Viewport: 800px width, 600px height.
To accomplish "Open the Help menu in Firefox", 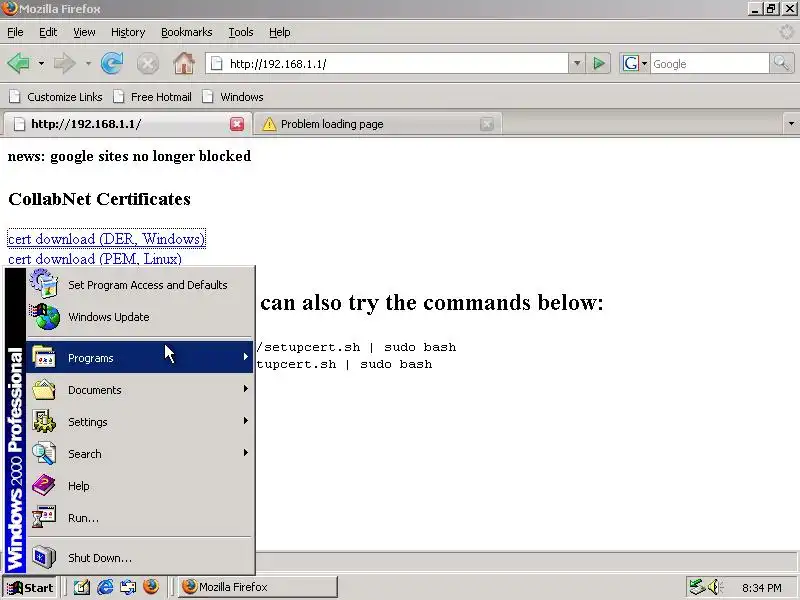I will [280, 32].
